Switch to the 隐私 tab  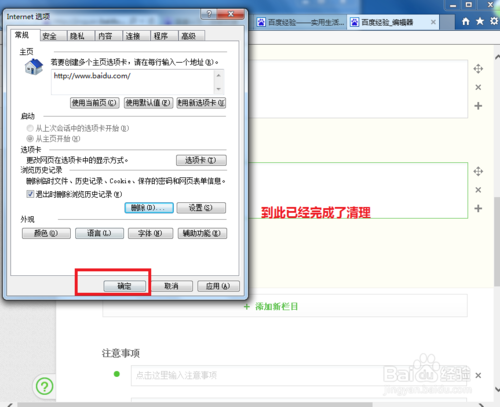77,36
